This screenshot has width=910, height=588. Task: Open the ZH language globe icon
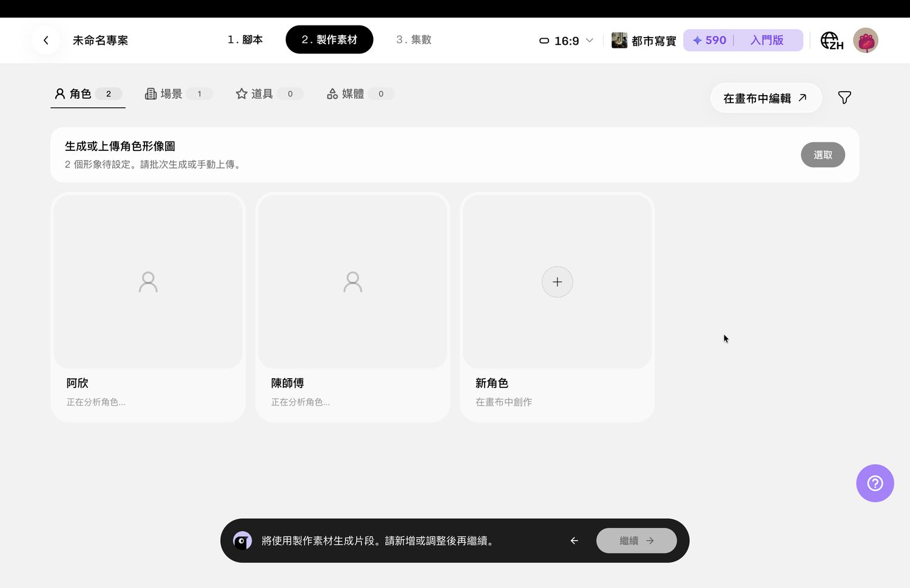832,41
